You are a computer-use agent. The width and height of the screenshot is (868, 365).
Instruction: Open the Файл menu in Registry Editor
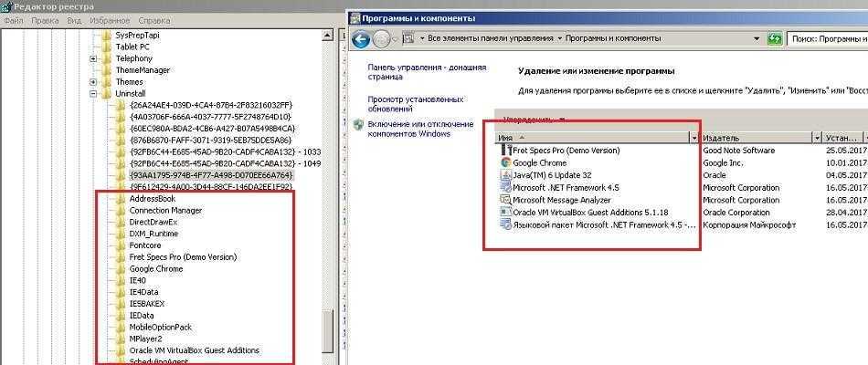coord(14,20)
